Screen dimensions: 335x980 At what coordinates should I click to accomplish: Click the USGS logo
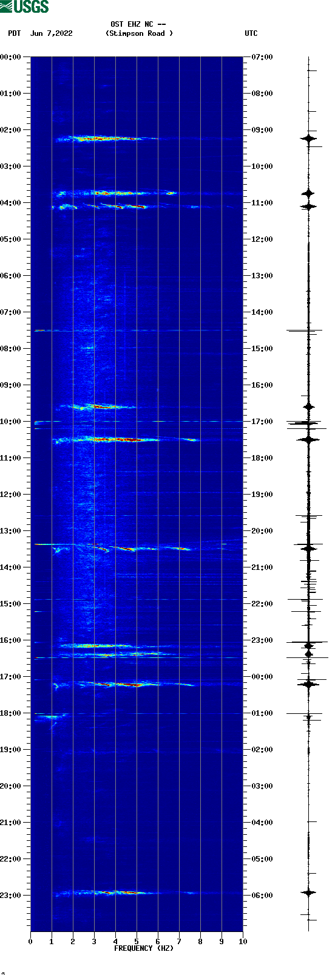pos(24,7)
